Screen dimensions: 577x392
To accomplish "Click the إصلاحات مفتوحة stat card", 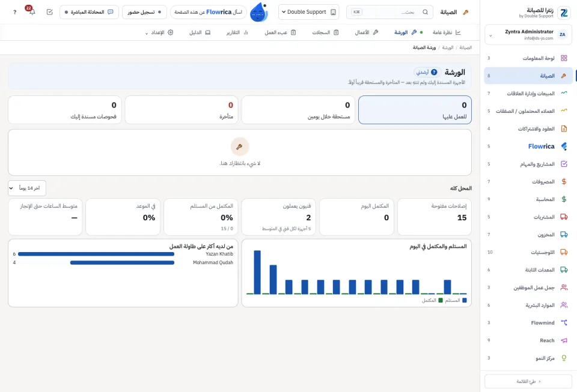I will click(x=434, y=217).
